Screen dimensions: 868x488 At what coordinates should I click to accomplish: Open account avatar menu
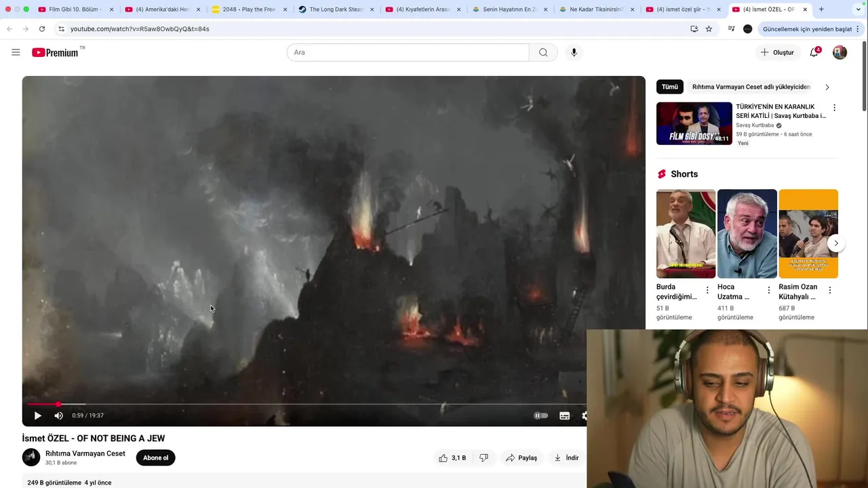[840, 52]
